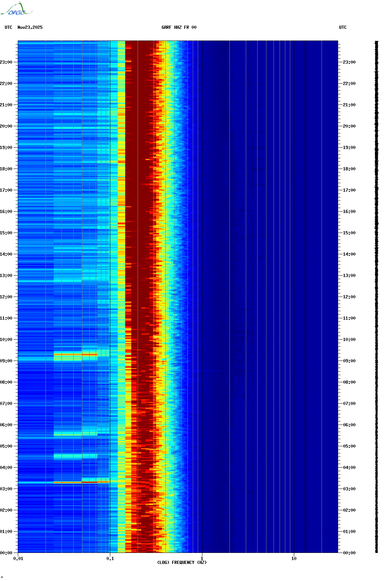The width and height of the screenshot is (392, 581).
Task: Click the (LOG) FREQUENCY (HZ) axis label
Action: [182, 562]
